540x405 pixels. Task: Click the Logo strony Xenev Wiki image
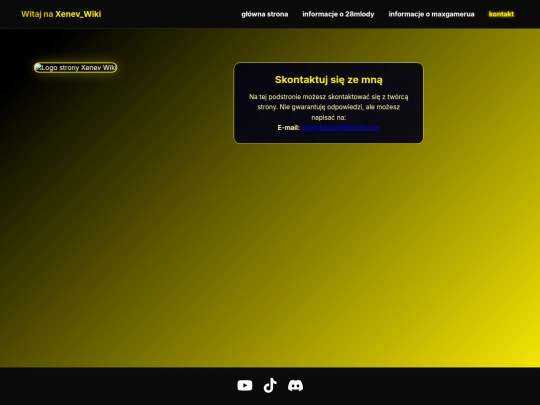pyautogui.click(x=75, y=68)
